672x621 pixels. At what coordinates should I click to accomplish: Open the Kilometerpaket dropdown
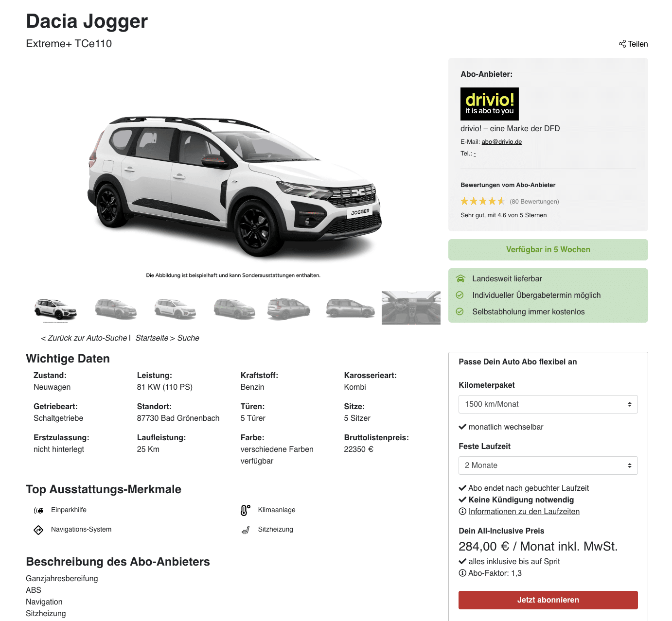548,404
